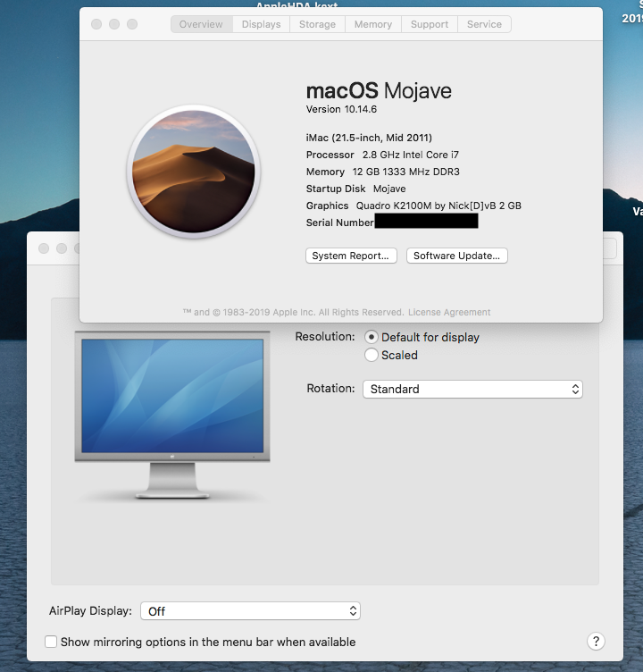Click the 12 GB 1333 MHz DDR3 text
The height and width of the screenshot is (672, 643).
tap(405, 172)
